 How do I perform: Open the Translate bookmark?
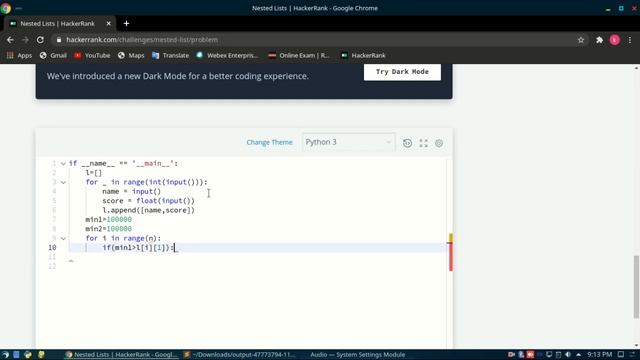coord(170,56)
